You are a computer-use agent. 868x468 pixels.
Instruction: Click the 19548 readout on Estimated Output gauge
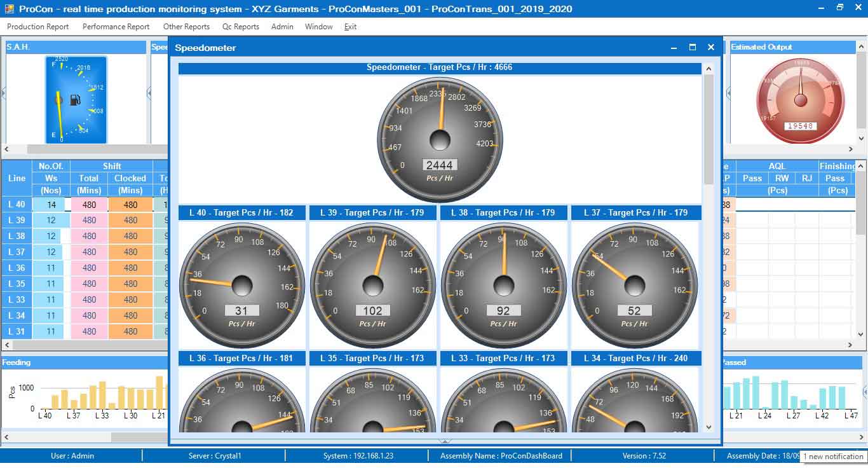pos(800,126)
